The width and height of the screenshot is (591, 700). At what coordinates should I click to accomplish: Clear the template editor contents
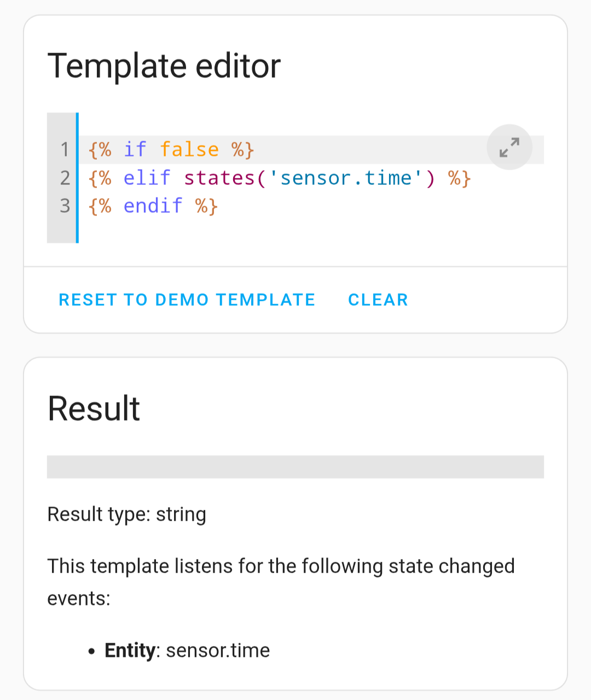coord(378,300)
